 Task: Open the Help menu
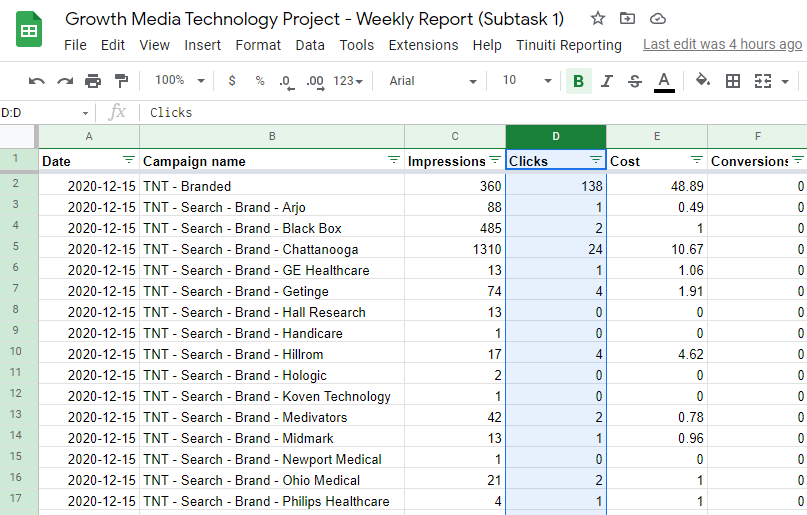pos(487,45)
